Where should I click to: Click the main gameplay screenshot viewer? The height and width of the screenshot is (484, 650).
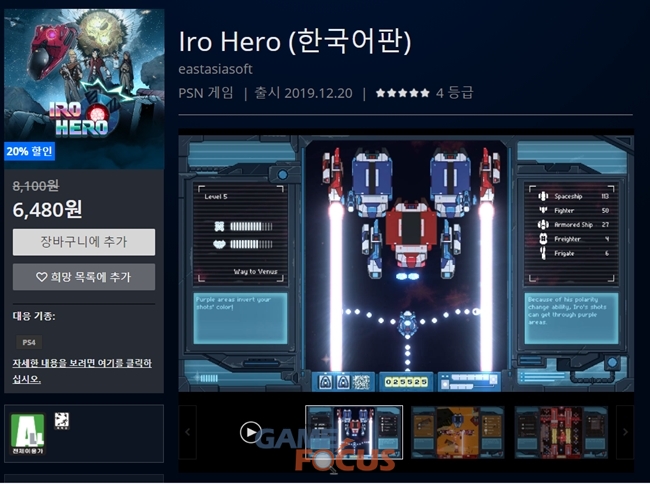406,262
